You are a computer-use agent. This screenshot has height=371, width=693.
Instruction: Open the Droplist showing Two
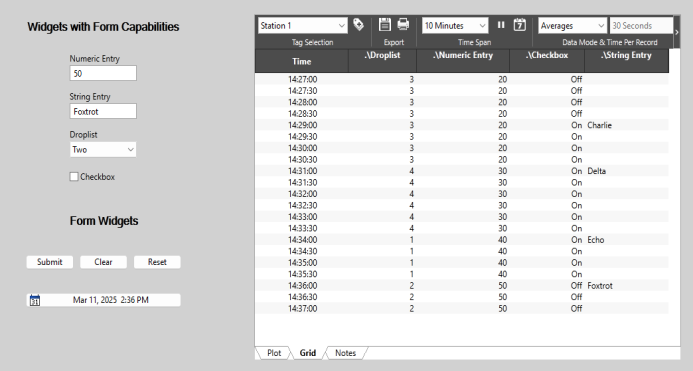coord(103,149)
